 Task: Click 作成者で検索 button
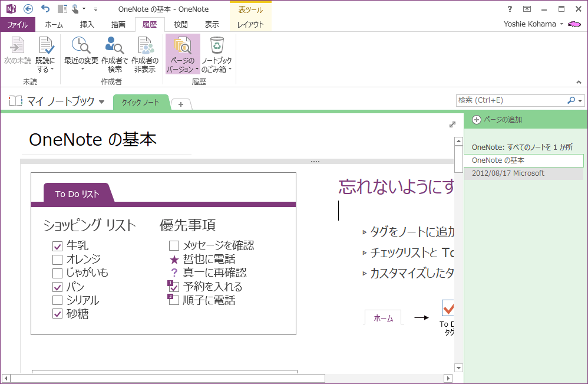click(115, 55)
